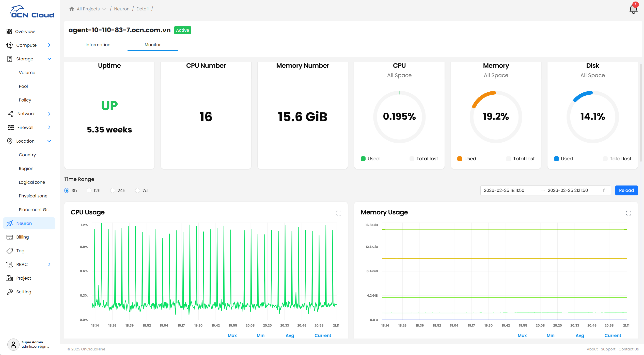Image resolution: width=644 pixels, height=355 pixels.
Task: Switch to the Information tab
Action: 98,45
